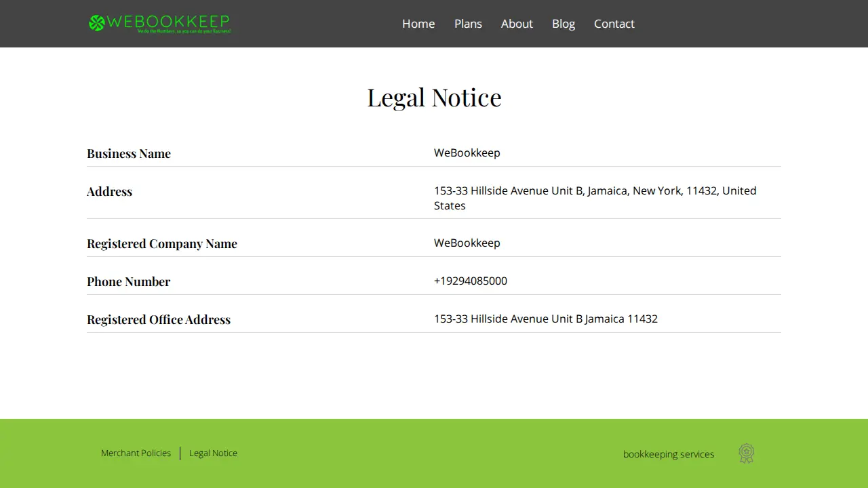Viewport: 868px width, 488px height.
Task: Open the Contact page
Action: click(614, 24)
